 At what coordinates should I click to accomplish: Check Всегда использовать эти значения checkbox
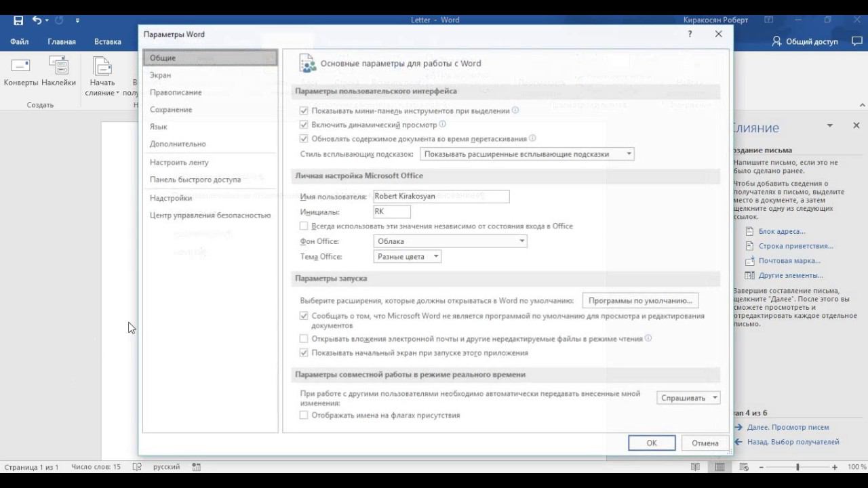click(x=304, y=226)
